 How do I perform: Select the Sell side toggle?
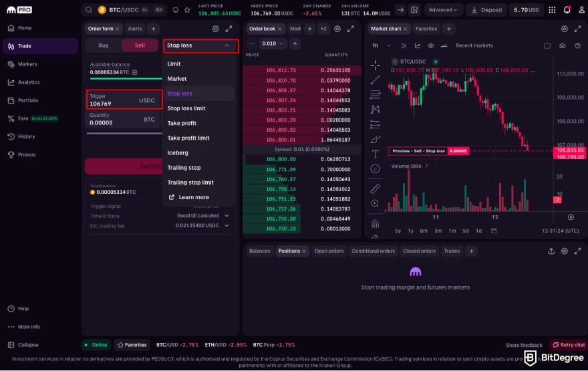(140, 45)
